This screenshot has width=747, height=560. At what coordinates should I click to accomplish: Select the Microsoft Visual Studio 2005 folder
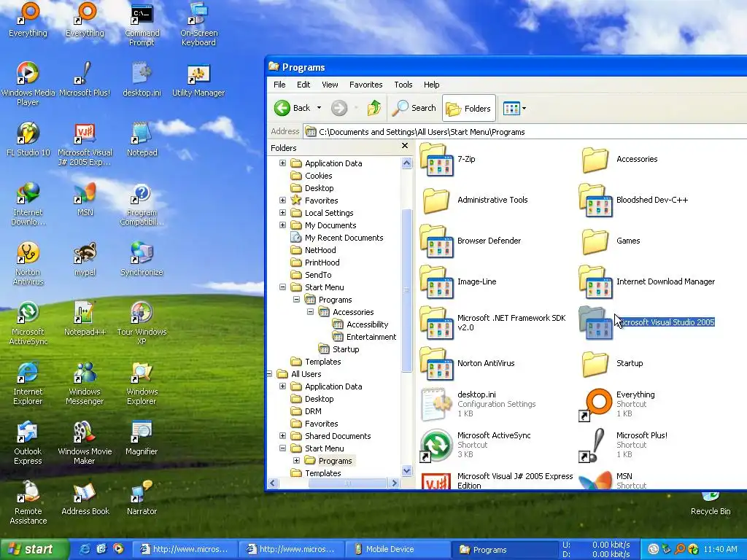point(647,322)
